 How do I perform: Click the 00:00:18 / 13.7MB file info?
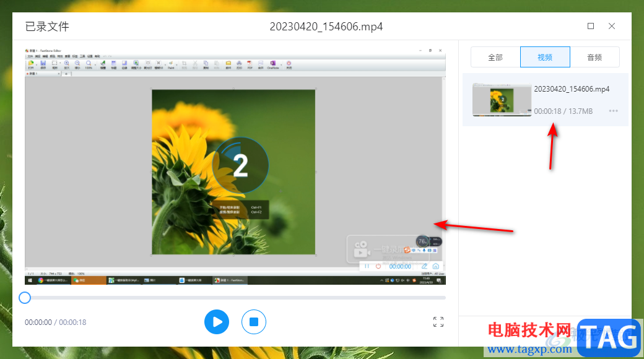click(x=563, y=111)
